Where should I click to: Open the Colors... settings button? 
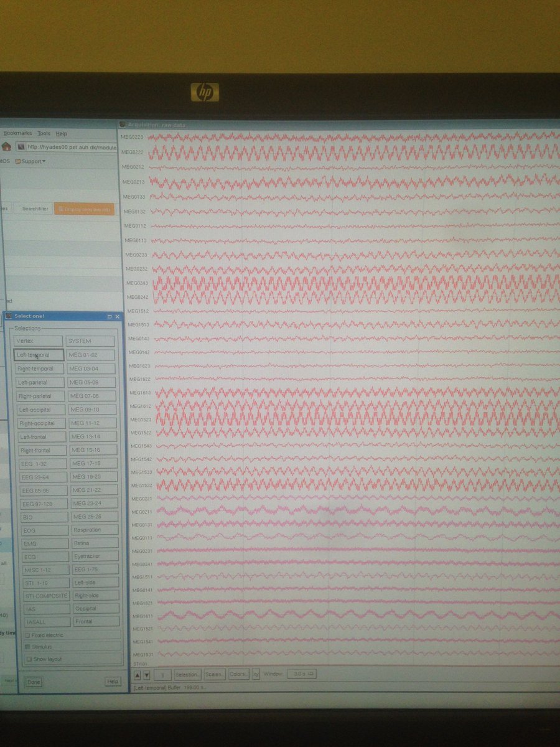click(x=238, y=674)
